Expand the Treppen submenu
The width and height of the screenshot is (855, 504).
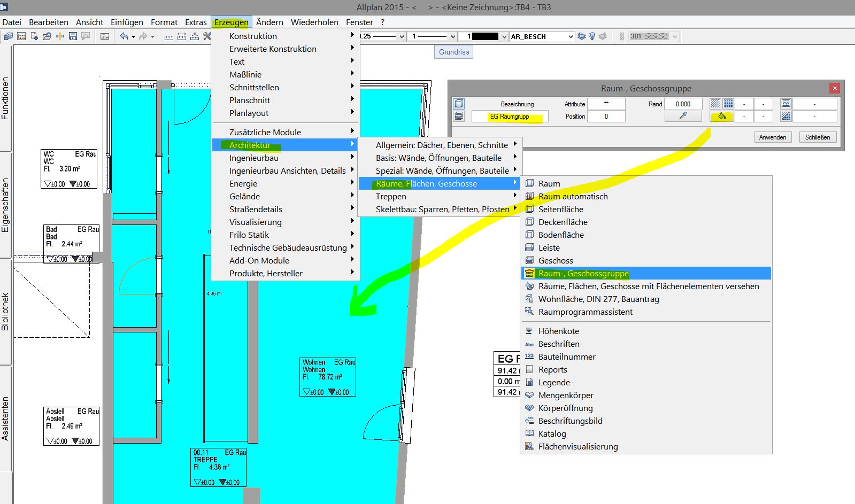click(x=391, y=196)
